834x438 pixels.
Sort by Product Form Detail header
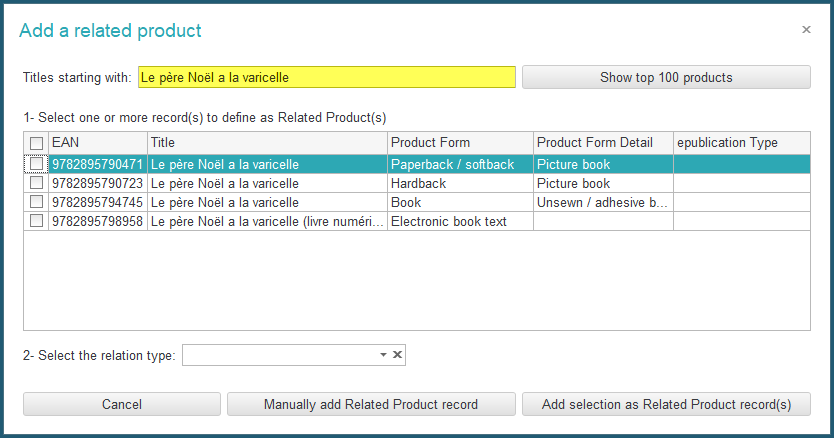pyautogui.click(x=603, y=143)
